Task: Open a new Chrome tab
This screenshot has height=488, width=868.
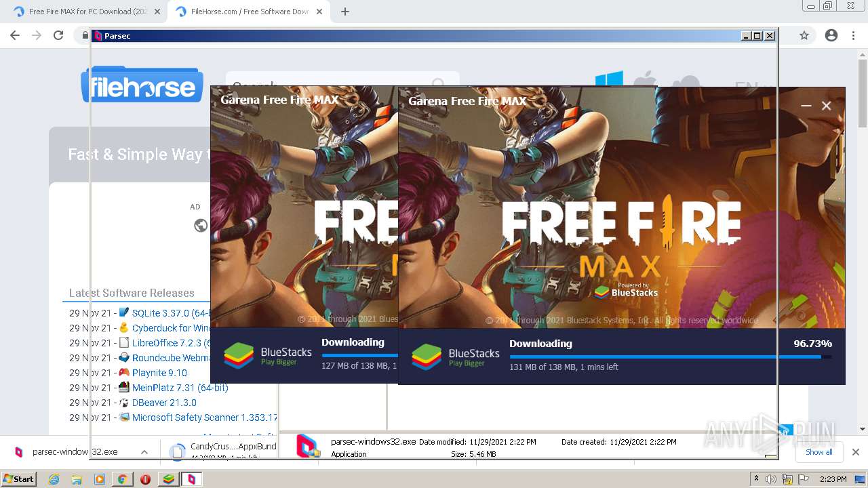Action: [344, 12]
